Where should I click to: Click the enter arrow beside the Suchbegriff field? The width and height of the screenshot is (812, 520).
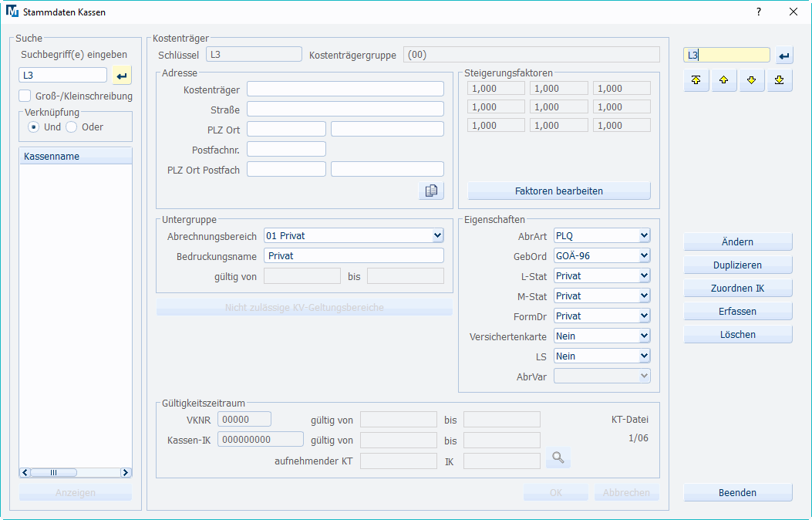[122, 75]
